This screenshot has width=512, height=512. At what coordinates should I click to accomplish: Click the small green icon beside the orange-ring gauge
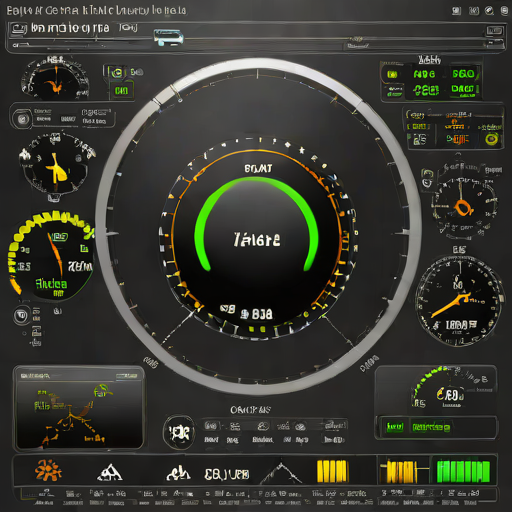click(x=427, y=178)
